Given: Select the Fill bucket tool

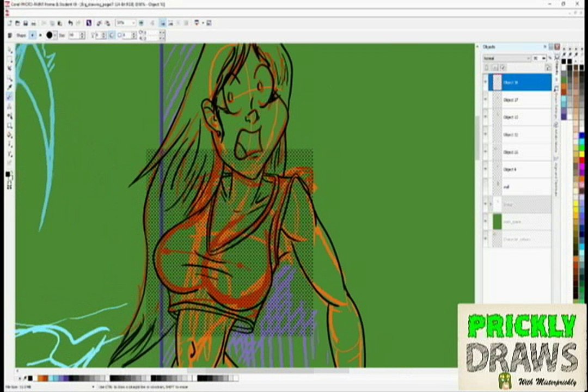Looking at the screenshot, I should 9,135.
